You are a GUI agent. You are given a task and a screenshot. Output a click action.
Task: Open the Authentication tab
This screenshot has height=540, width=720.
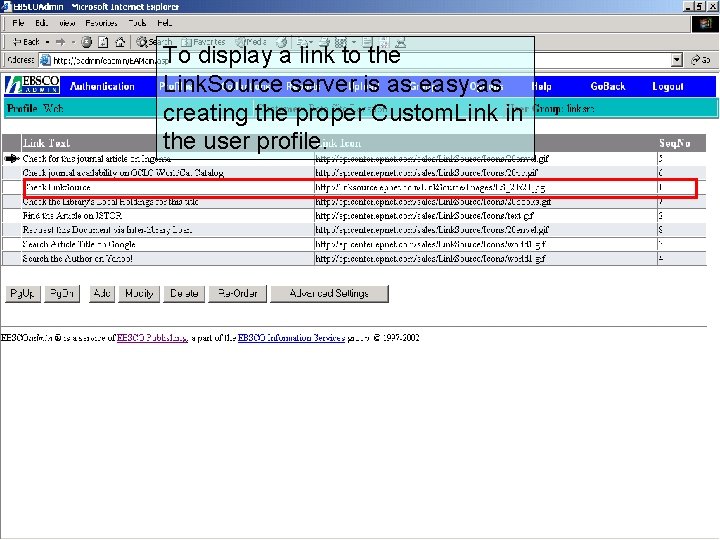pos(102,86)
